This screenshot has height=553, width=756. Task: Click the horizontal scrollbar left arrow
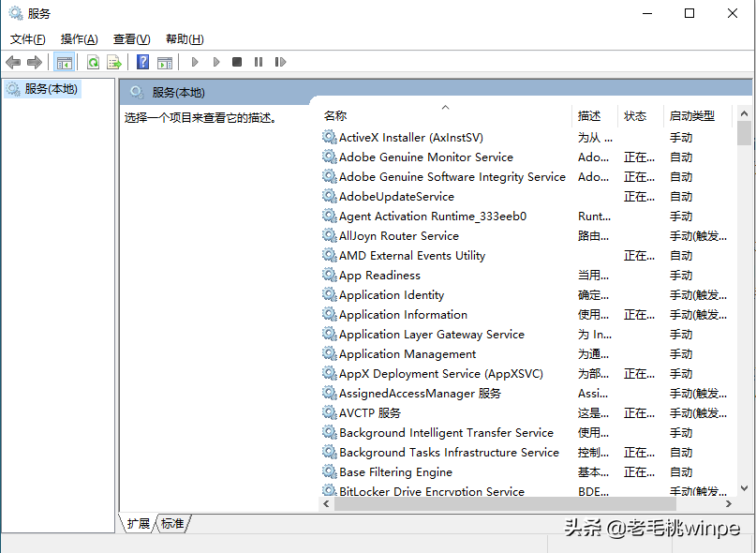[x=326, y=503]
